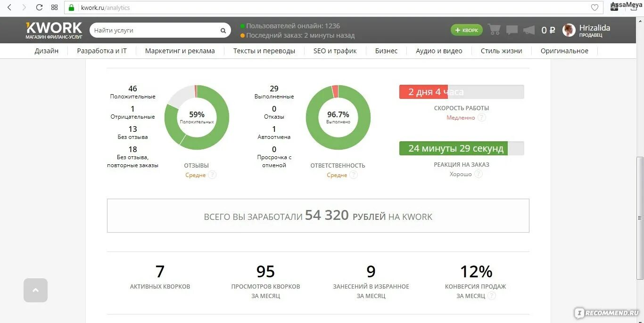This screenshot has height=323, width=644.
Task: Open the Оригинальное category
Action: [564, 51]
